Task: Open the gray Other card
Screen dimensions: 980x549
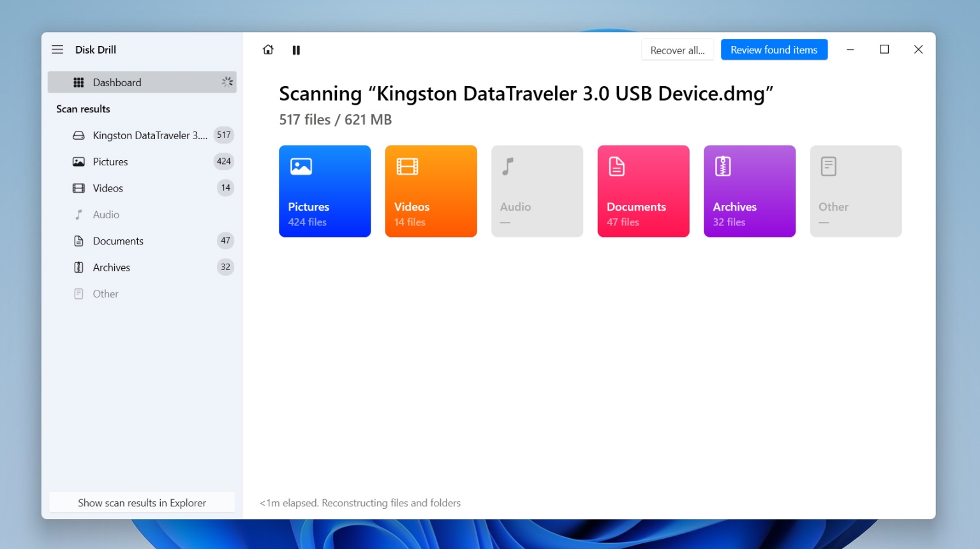Action: tap(856, 191)
